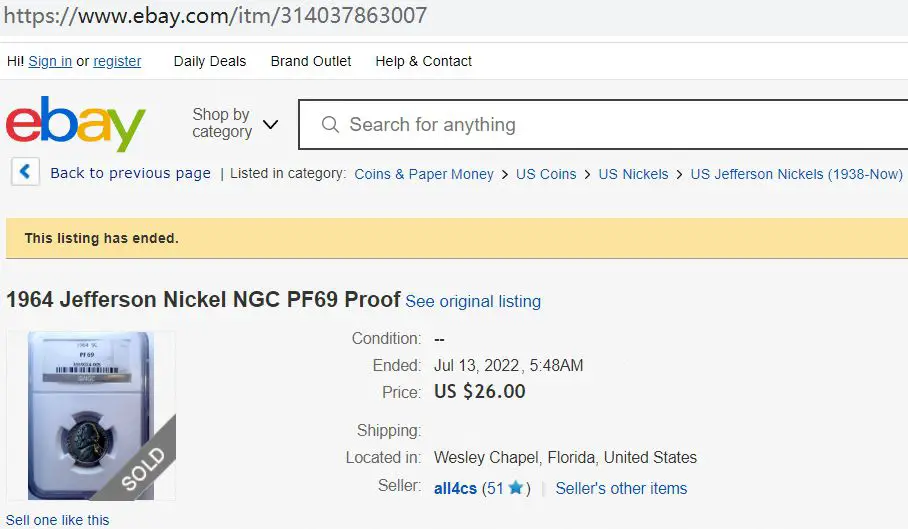Open Help & Contact
This screenshot has width=908, height=529.
(423, 61)
